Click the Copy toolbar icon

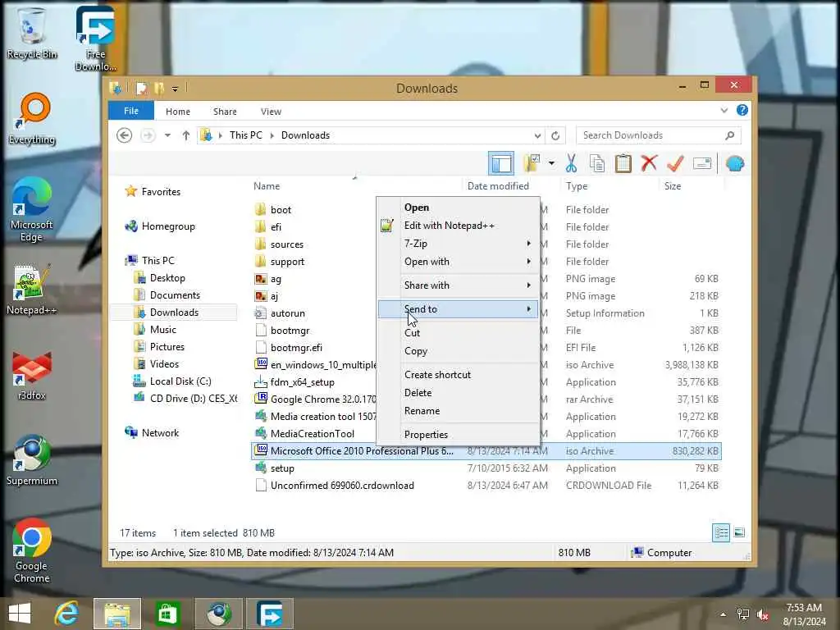597,163
